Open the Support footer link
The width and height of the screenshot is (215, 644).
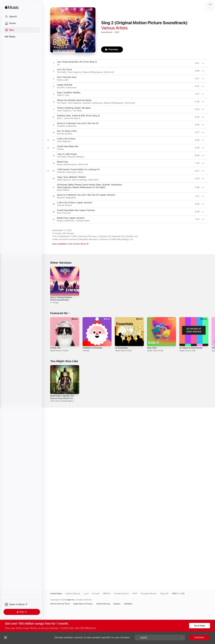[x=117, y=604]
